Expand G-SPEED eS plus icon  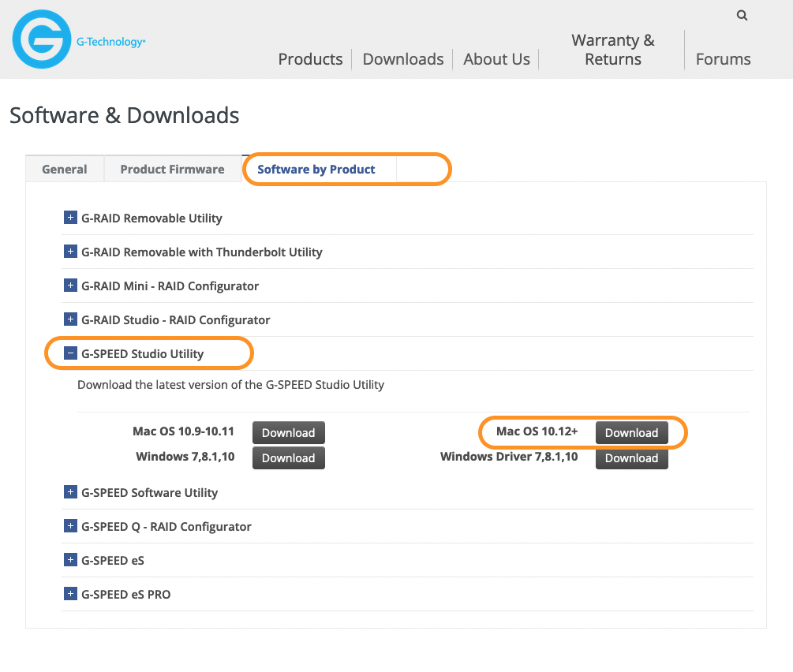[70, 560]
